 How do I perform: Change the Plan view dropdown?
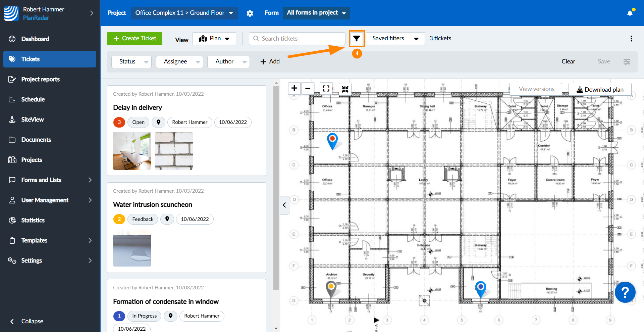(x=214, y=39)
